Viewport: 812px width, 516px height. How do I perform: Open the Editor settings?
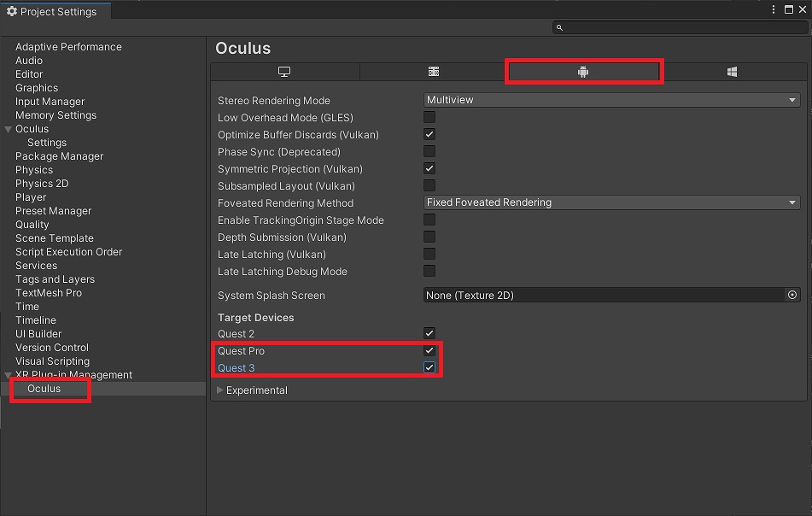29,74
